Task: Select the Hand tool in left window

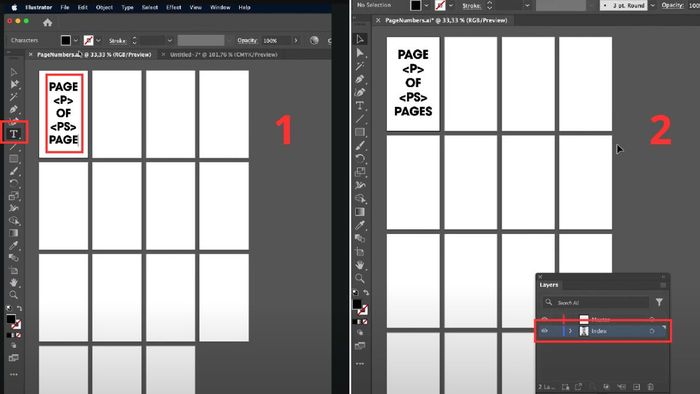Action: (14, 282)
